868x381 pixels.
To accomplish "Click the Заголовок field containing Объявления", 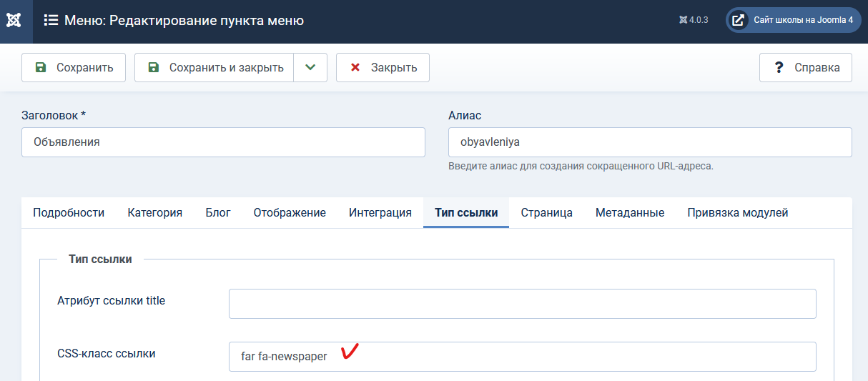I will point(223,142).
